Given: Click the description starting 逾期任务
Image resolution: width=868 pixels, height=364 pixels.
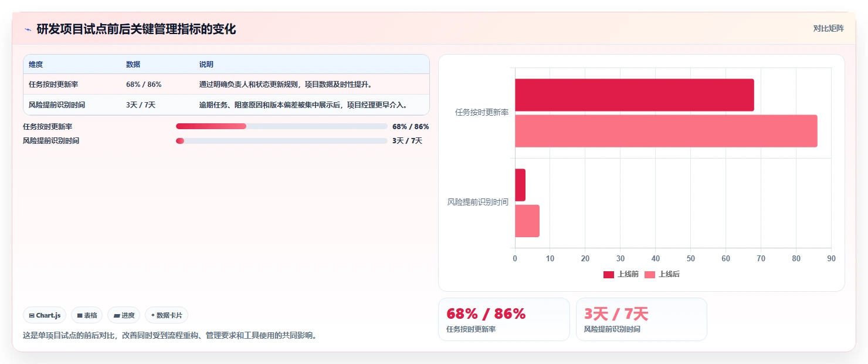Looking at the screenshot, I should click(x=303, y=105).
